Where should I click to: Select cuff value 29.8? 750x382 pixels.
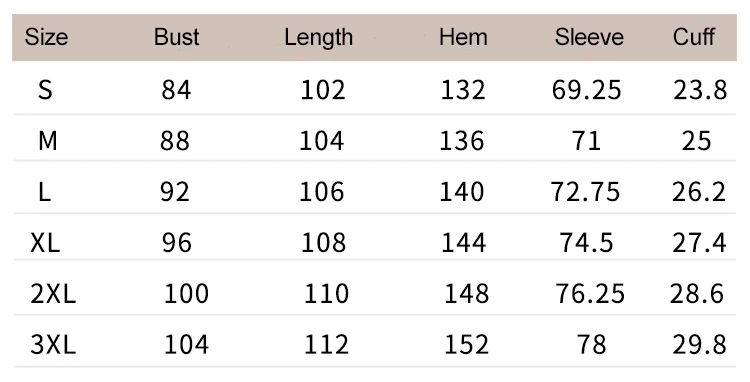(699, 344)
